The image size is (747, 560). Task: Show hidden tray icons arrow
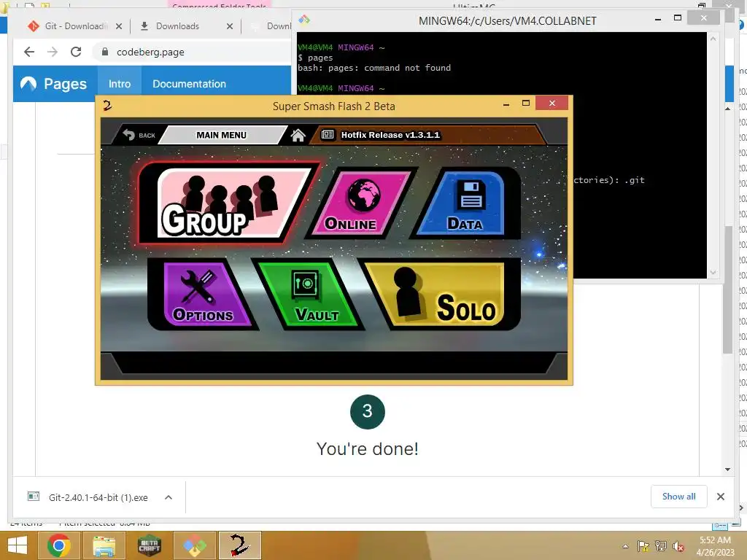pyautogui.click(x=625, y=546)
